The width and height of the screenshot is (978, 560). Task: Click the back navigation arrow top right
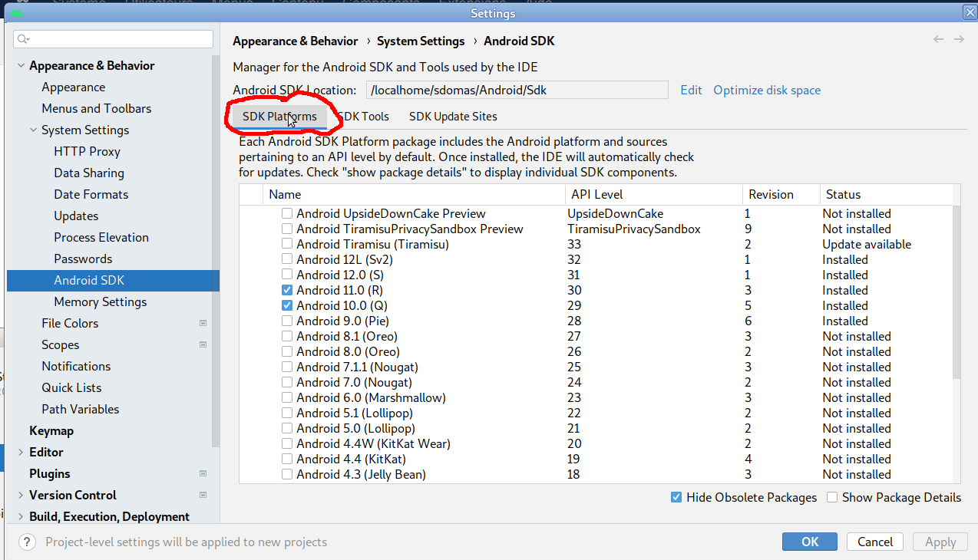pos(937,39)
